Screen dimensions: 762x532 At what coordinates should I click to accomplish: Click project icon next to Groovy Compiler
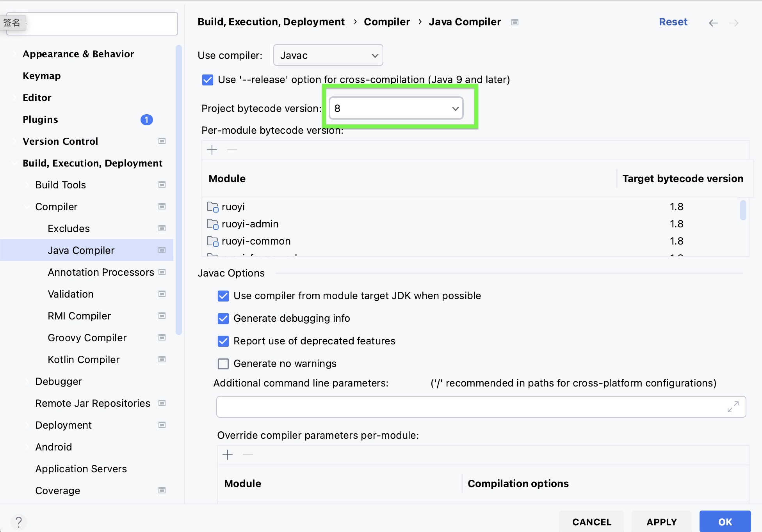tap(162, 337)
